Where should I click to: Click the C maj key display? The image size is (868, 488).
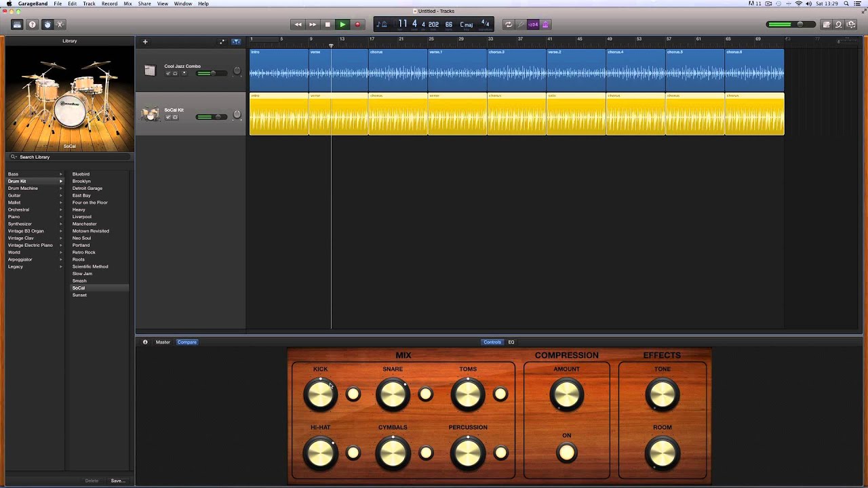pyautogui.click(x=467, y=25)
